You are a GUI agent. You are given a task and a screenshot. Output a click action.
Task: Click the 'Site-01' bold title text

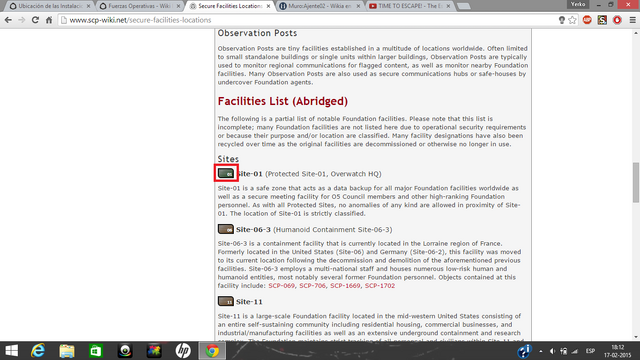249,173
